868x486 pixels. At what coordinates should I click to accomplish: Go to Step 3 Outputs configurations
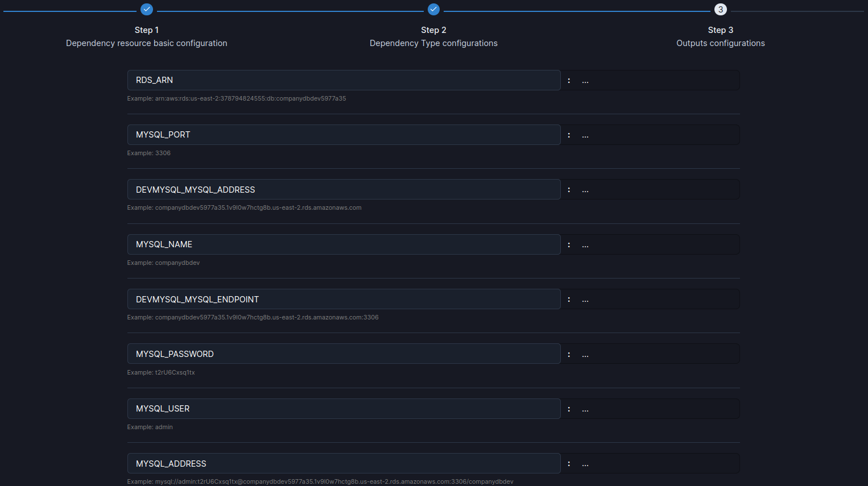(721, 36)
